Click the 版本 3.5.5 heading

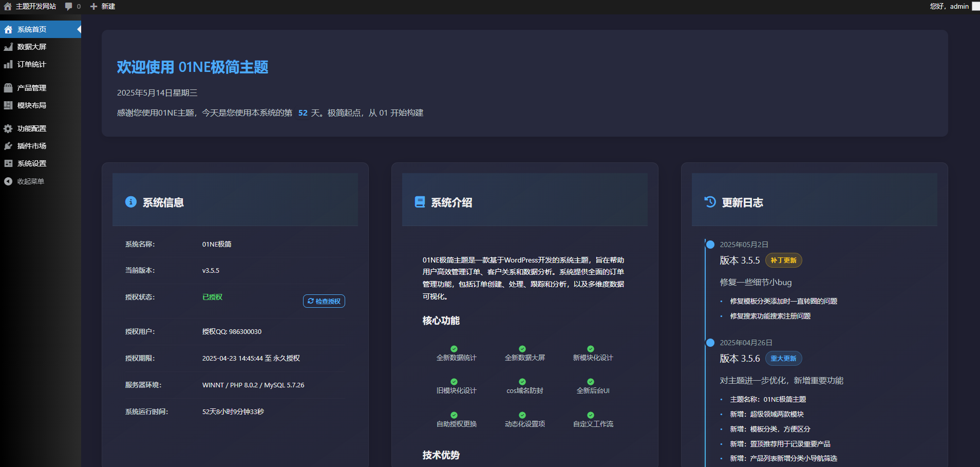740,260
